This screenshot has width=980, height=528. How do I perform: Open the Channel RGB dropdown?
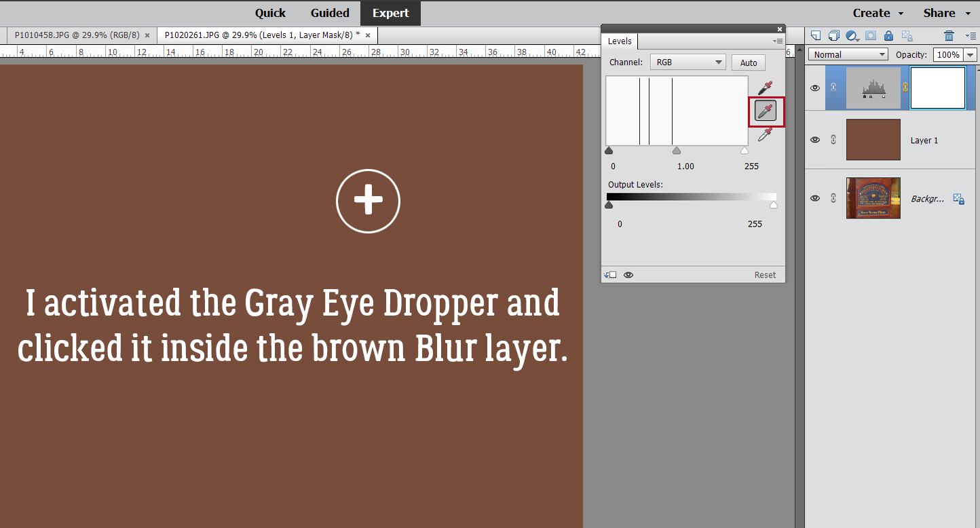pyautogui.click(x=688, y=62)
